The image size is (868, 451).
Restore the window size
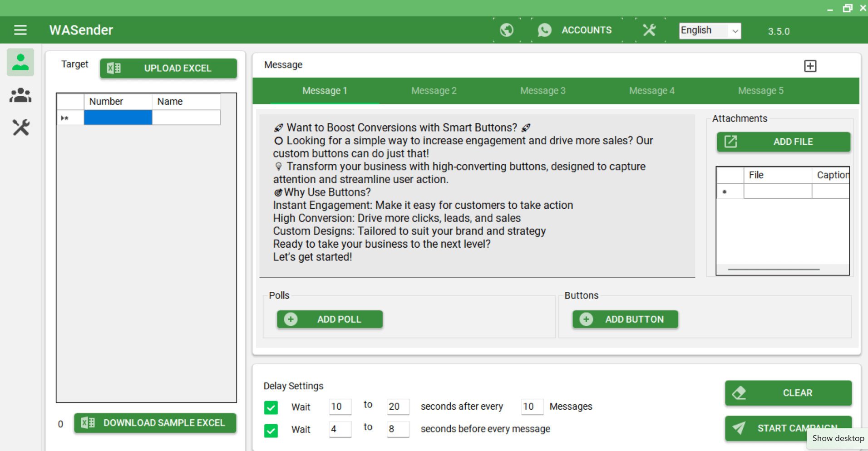(847, 8)
